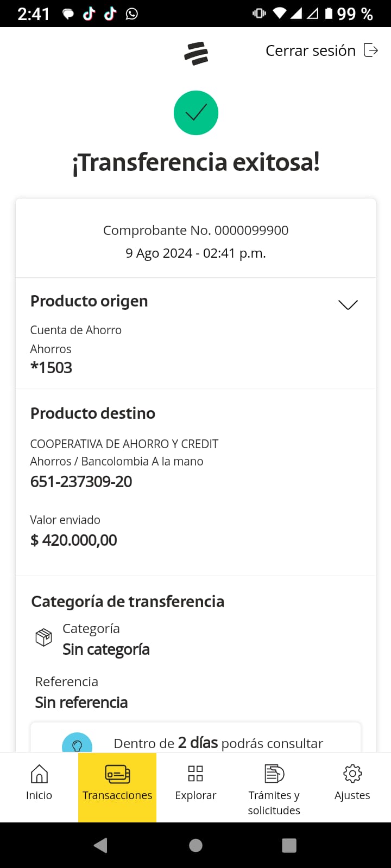Tap the Inicio house icon

(x=39, y=774)
